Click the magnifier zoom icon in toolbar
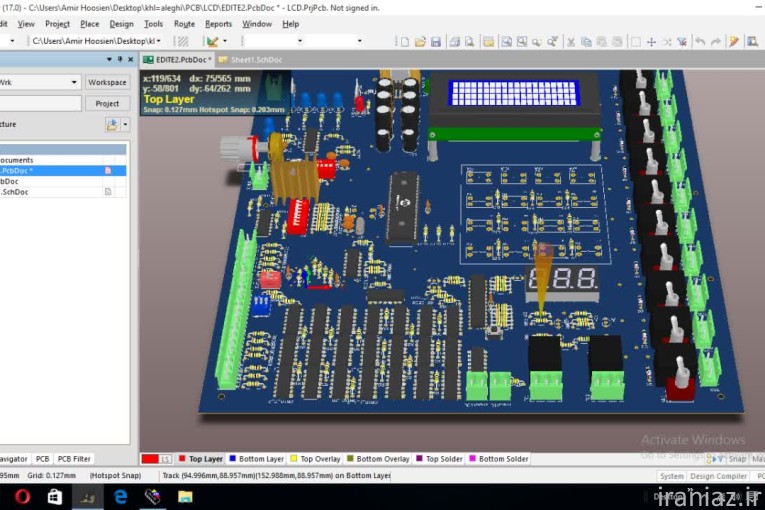The image size is (765, 510). [x=537, y=42]
